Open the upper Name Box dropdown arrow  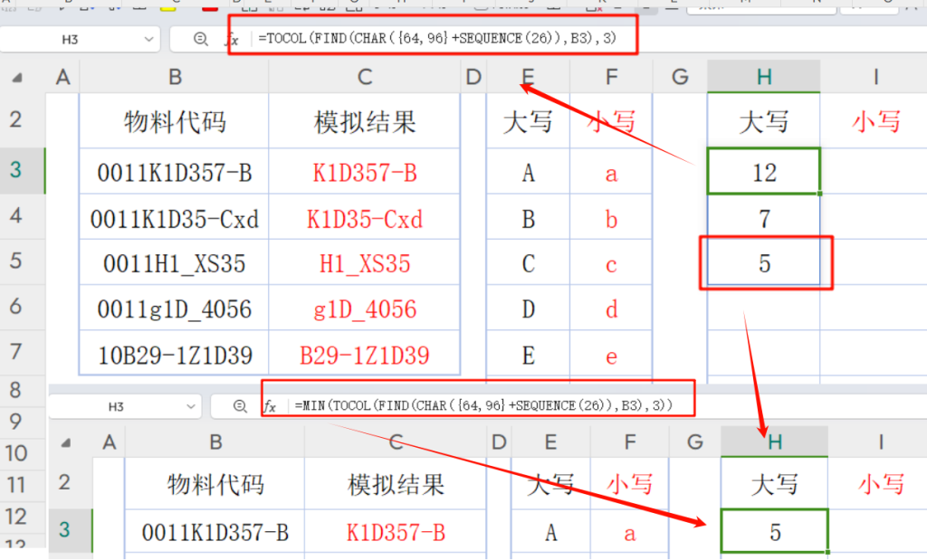click(x=148, y=39)
